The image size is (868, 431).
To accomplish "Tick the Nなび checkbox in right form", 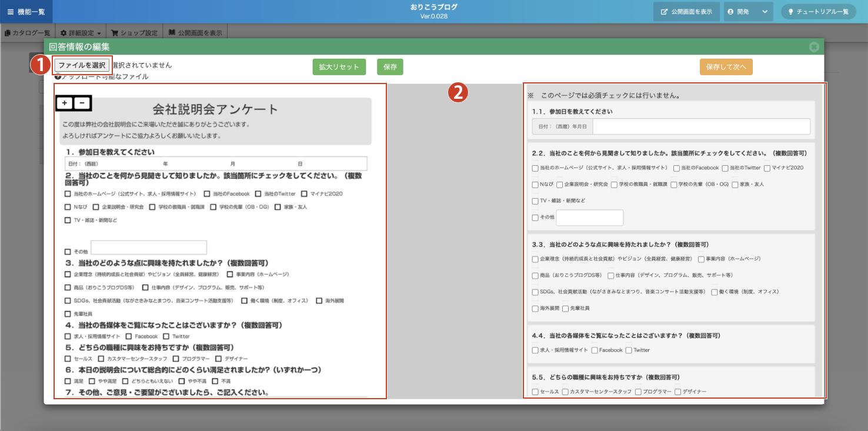I will coord(535,185).
